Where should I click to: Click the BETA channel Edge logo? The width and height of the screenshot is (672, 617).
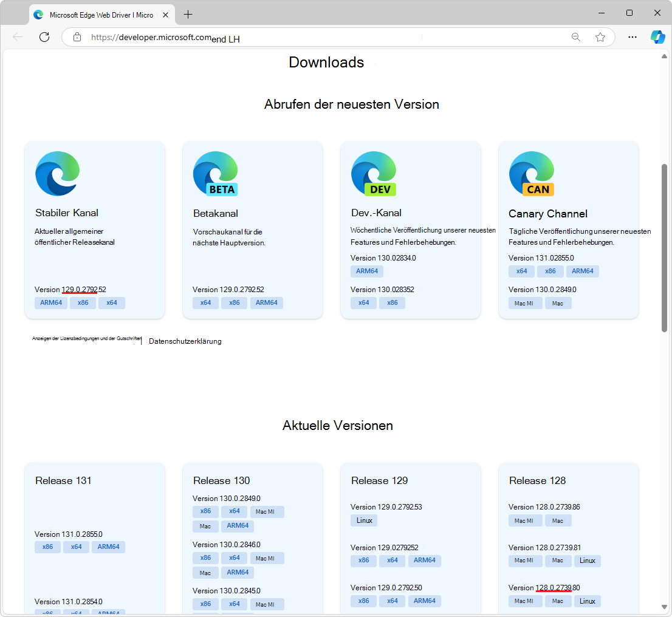(216, 174)
